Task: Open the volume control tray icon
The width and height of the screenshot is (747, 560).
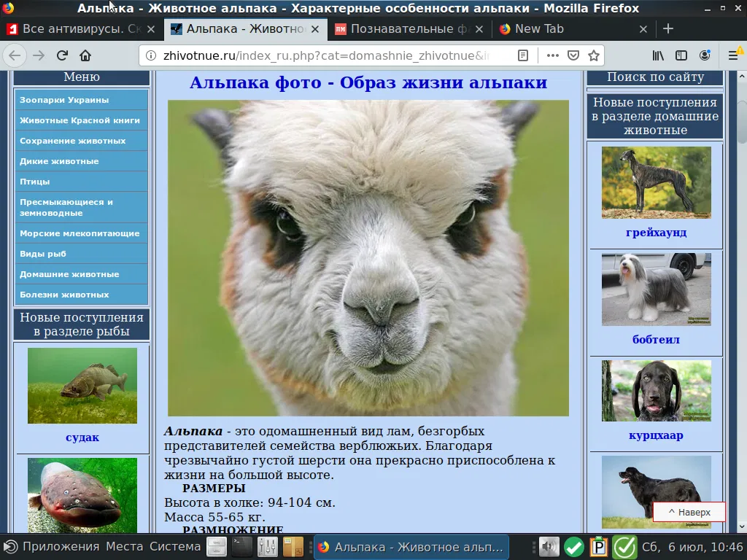Action: pyautogui.click(x=549, y=547)
